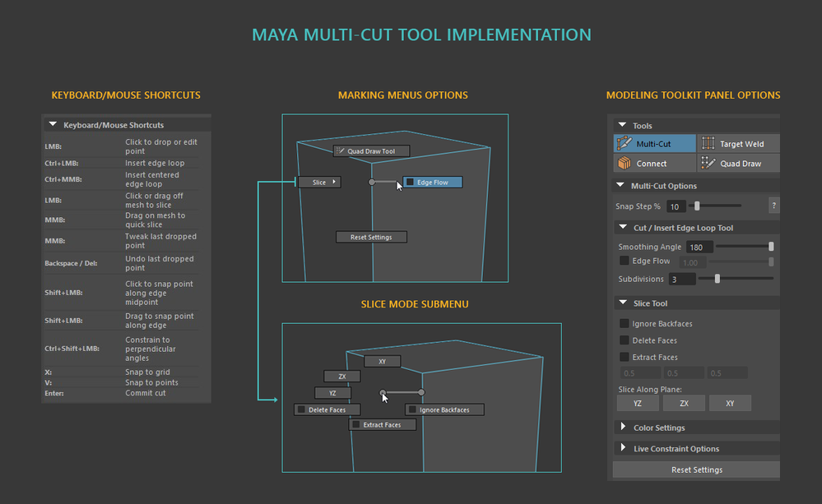
Task: Click Slice item in marking menu
Action: click(319, 182)
